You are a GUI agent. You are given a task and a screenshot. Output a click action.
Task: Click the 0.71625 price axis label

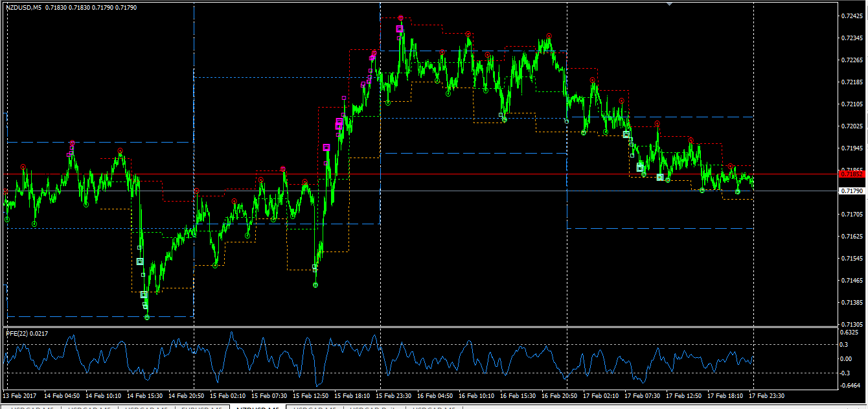[851, 236]
